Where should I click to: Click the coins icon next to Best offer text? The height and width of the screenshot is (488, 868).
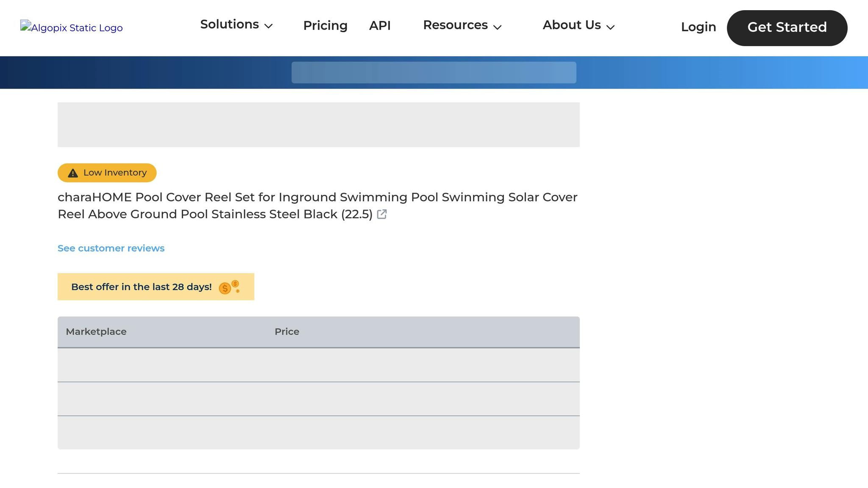tap(229, 287)
